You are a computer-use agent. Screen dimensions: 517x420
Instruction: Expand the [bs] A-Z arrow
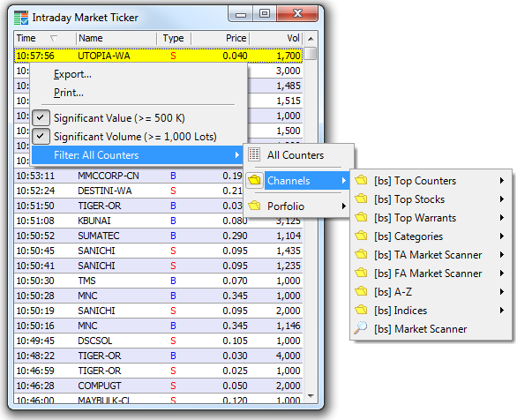(x=501, y=291)
